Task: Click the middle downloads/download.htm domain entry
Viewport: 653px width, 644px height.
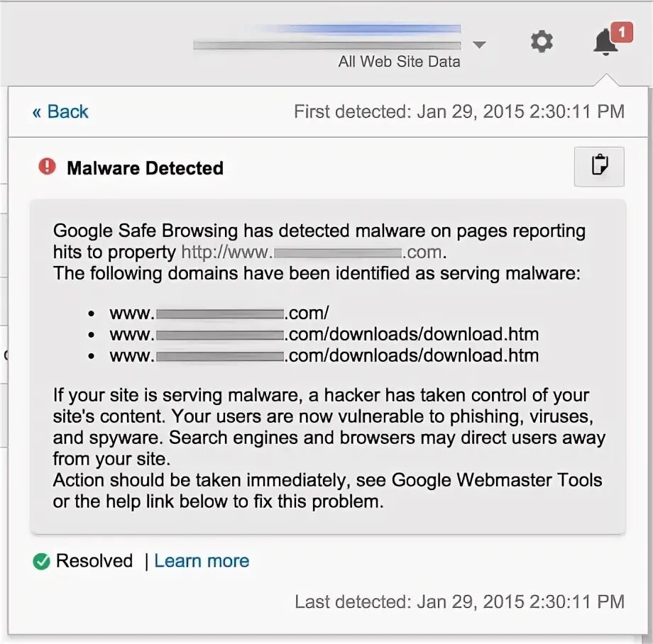Action: [324, 334]
